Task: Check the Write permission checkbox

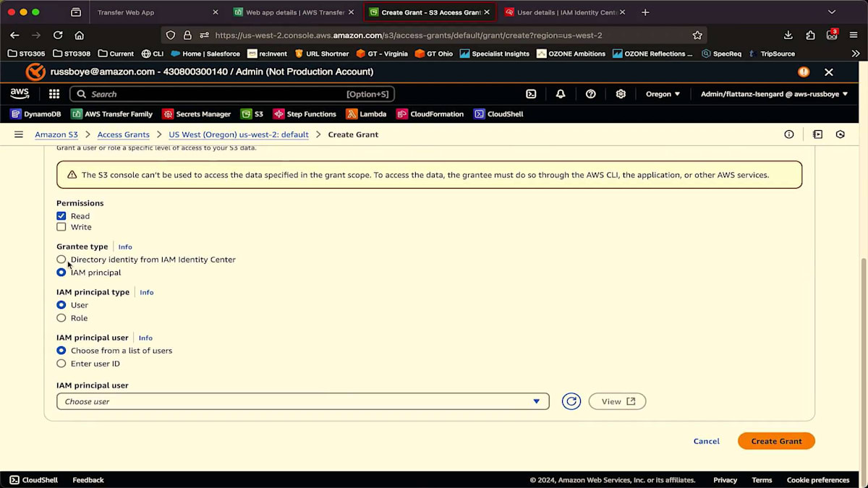Action: click(61, 227)
